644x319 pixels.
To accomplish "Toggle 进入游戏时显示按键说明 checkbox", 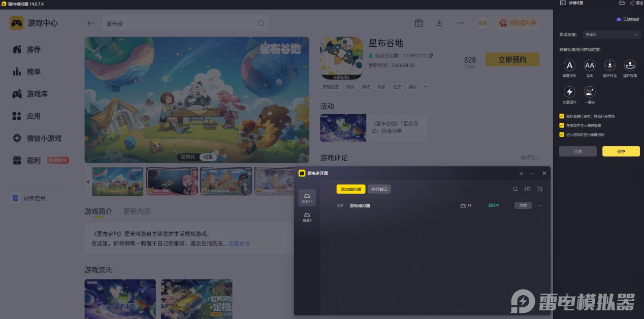I will [562, 134].
